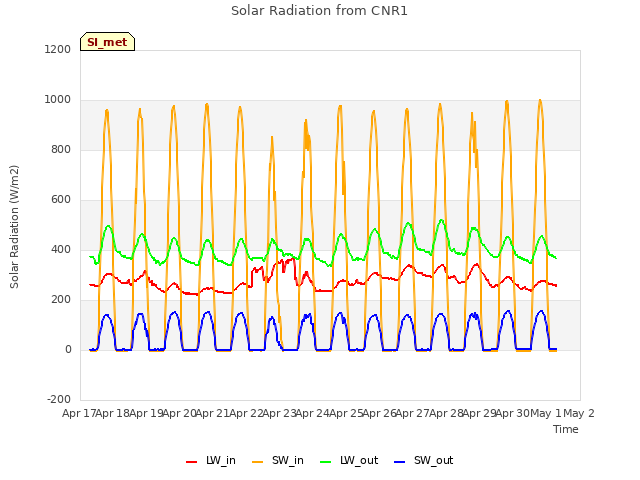This screenshot has height=480, width=640.
Task: Click the orange SW_in legend swatch
Action: coord(258,462)
